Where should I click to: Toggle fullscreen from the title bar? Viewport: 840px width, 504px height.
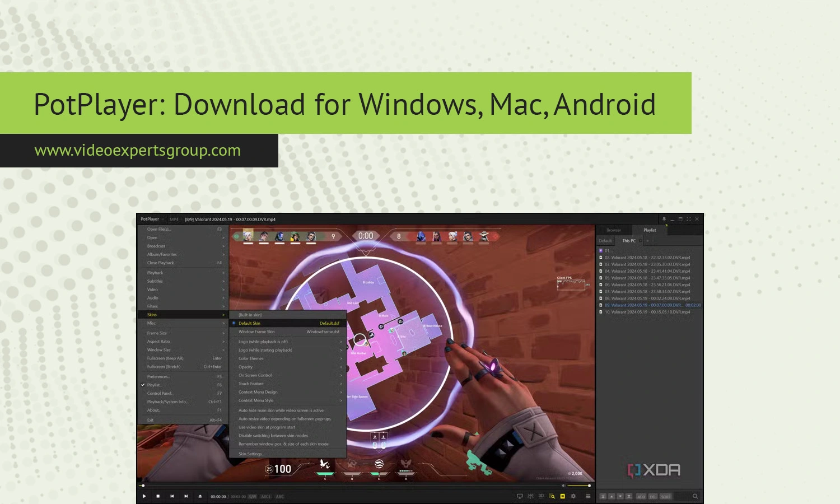click(x=689, y=219)
